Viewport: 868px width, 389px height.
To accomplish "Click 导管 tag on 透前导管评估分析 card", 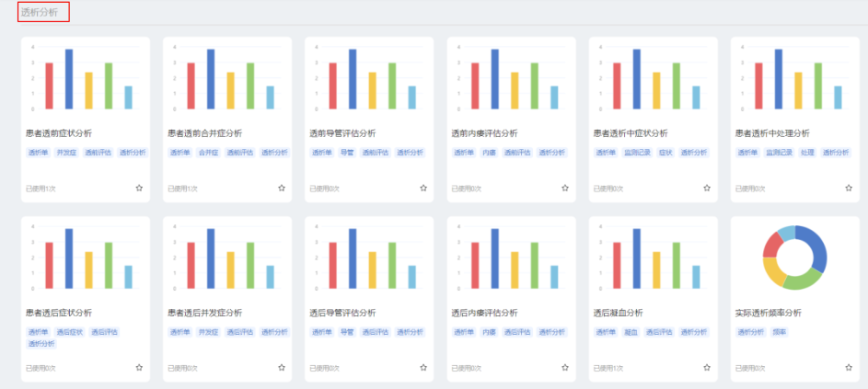I will pos(347,153).
